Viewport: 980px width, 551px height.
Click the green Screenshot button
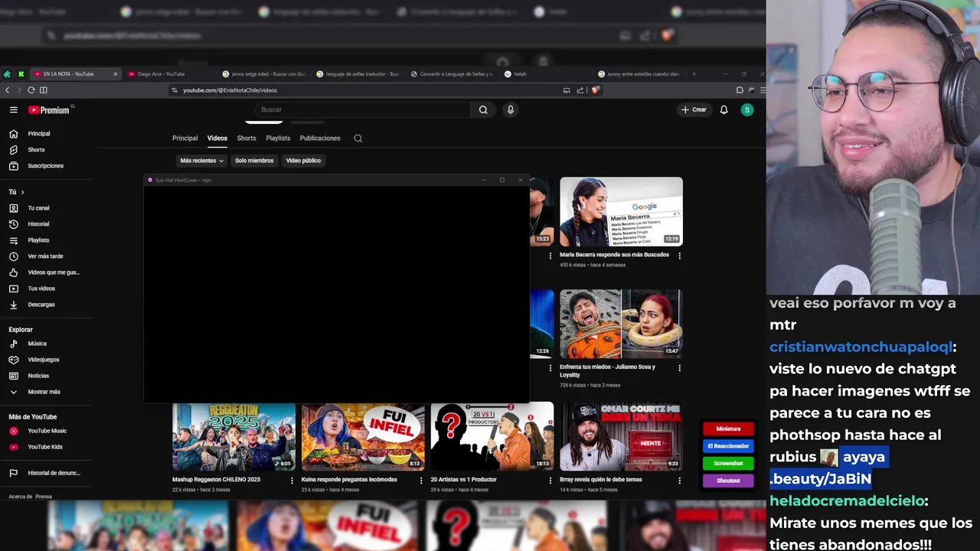pyautogui.click(x=728, y=463)
